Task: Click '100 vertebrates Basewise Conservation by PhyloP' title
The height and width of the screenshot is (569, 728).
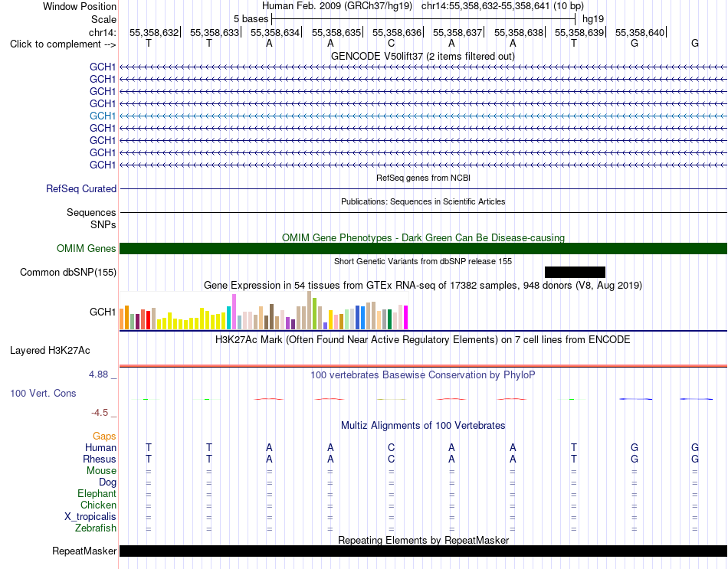Action: pos(423,375)
